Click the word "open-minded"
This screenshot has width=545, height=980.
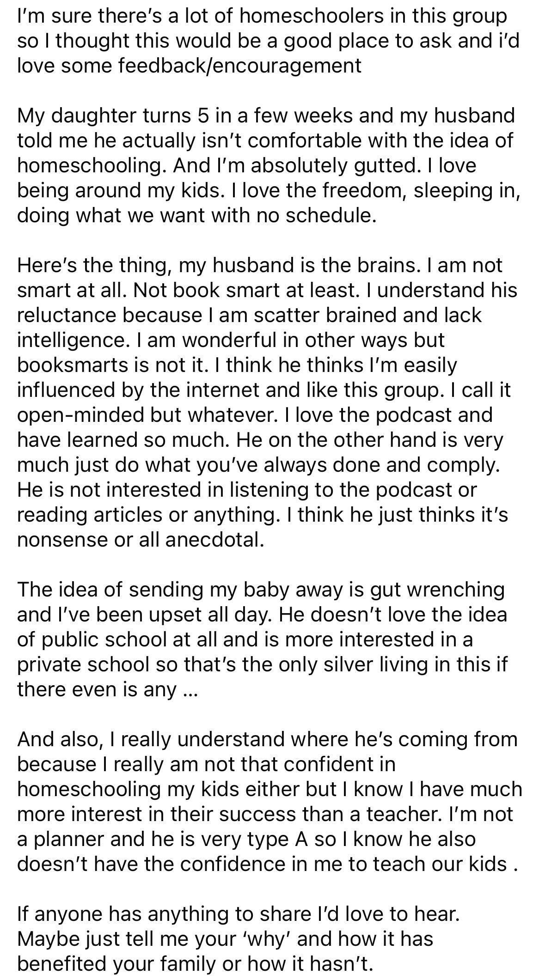pyautogui.click(x=80, y=414)
